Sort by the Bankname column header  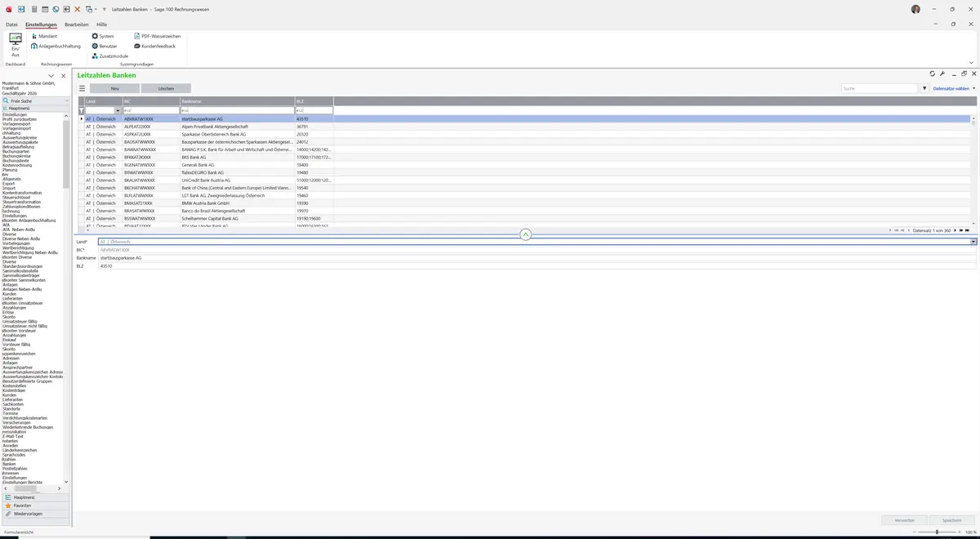tap(237, 101)
